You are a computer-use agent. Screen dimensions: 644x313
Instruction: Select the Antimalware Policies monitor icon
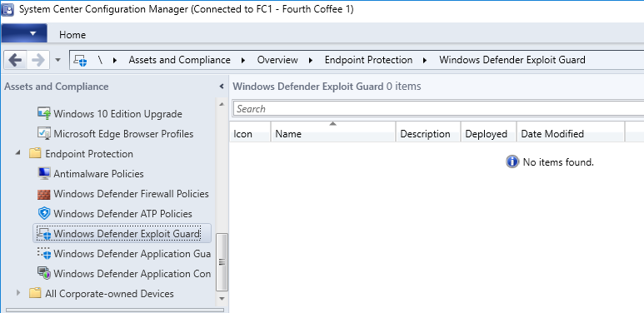(44, 173)
